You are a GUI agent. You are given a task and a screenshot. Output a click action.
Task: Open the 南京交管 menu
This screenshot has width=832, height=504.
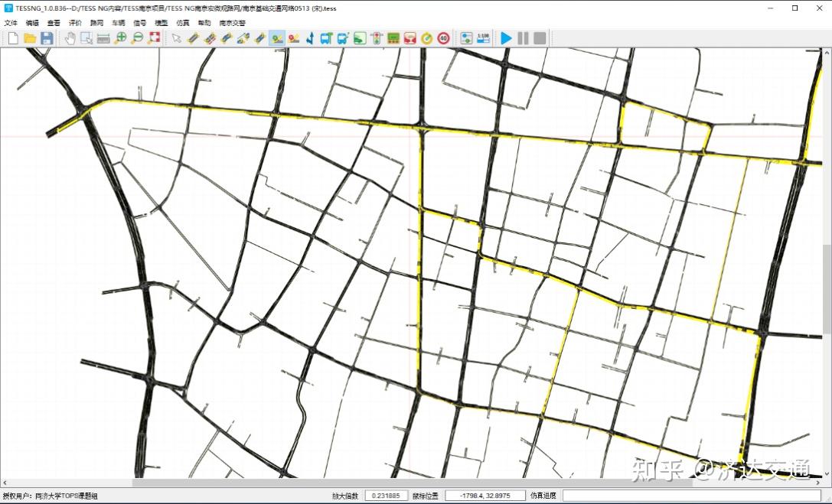(233, 23)
